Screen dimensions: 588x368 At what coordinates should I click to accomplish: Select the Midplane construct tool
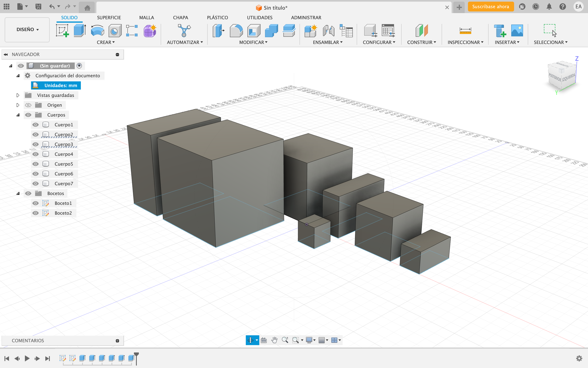point(422,31)
